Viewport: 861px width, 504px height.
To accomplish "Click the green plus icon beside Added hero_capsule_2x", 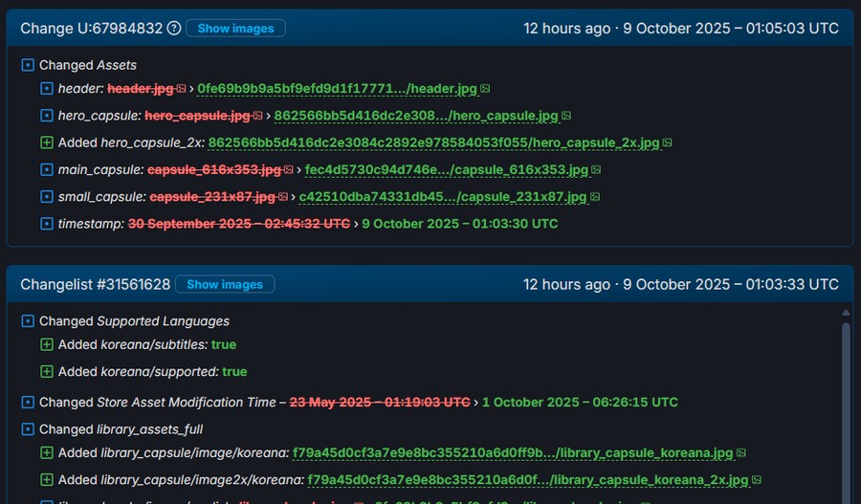I will pos(47,142).
